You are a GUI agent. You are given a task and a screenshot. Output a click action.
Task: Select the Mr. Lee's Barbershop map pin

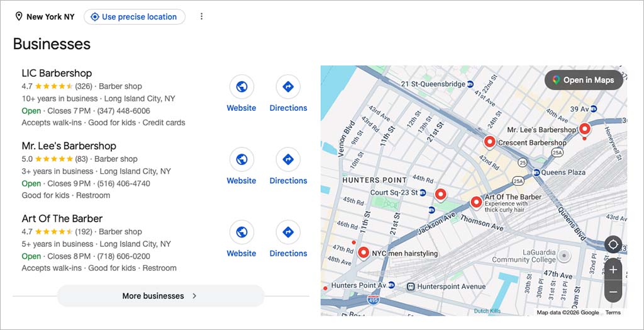tap(584, 130)
